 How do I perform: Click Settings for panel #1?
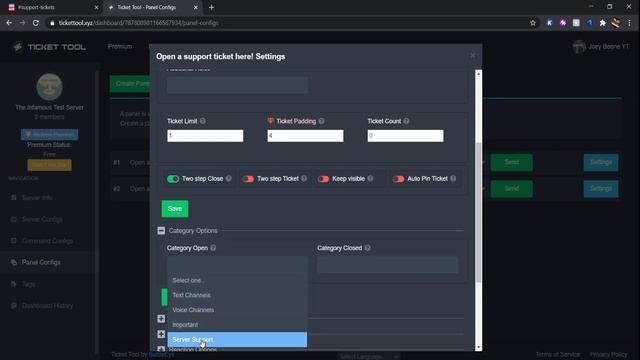point(601,162)
